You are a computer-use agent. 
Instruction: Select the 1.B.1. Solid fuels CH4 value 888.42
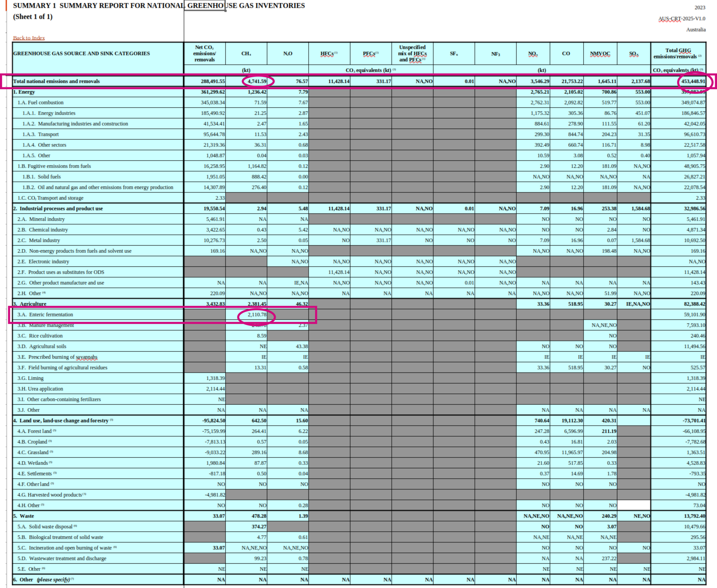259,177
